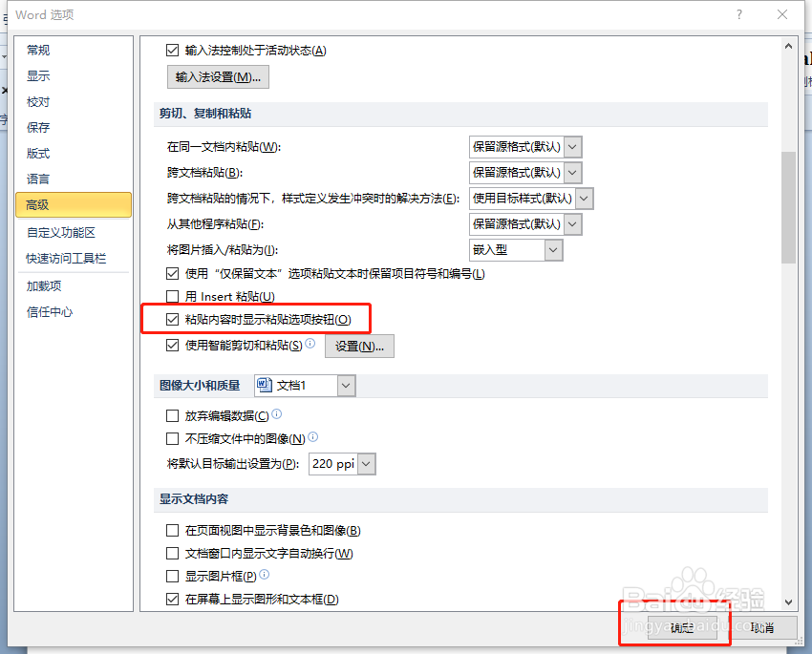Enable 在页面视图中显示背景色和图像 checkbox
The height and width of the screenshot is (654, 812).
tap(173, 530)
